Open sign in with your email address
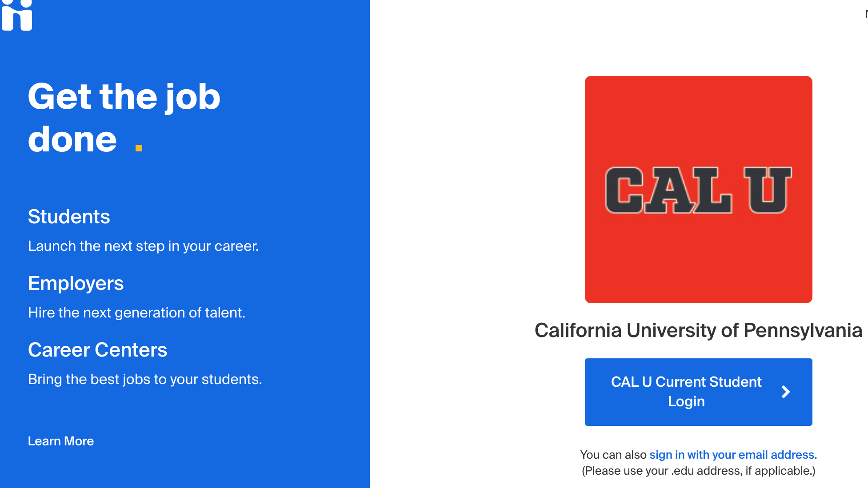 pos(733,455)
